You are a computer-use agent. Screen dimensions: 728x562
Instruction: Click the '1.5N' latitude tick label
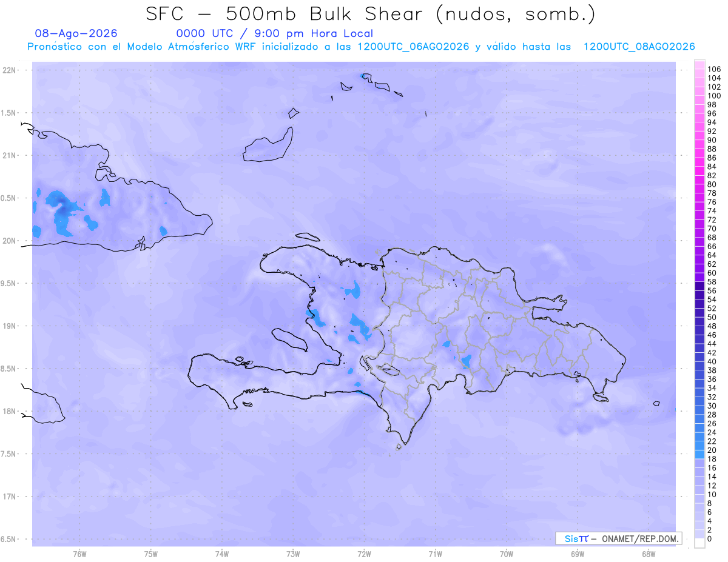[9, 113]
